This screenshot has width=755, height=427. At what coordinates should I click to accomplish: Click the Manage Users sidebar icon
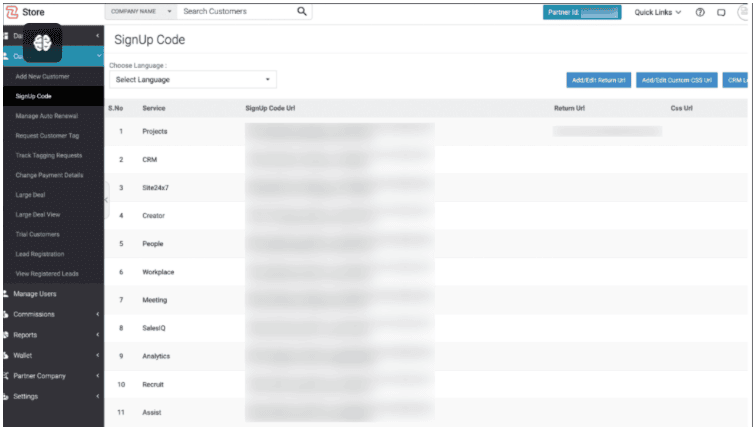click(6, 294)
